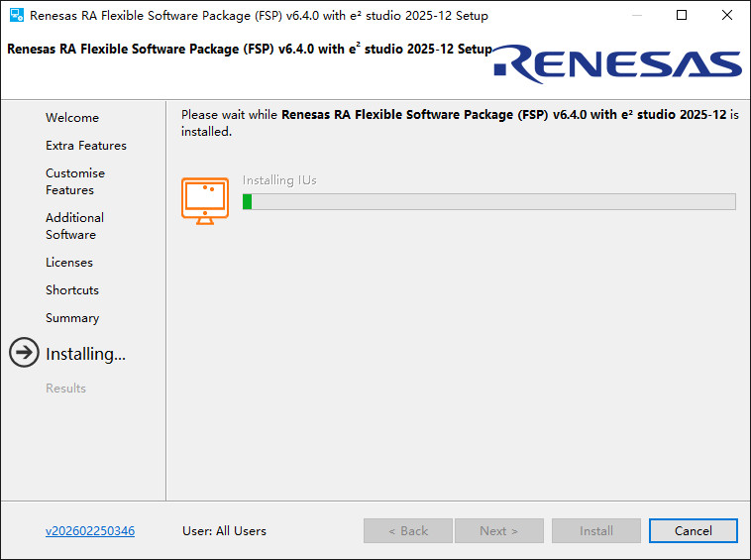751x560 pixels.
Task: Click the 'Please wait while' message text
Action: 460,123
